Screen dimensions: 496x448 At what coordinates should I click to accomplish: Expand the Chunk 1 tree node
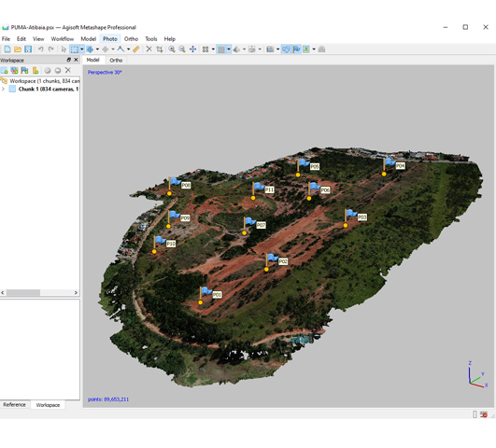3,90
